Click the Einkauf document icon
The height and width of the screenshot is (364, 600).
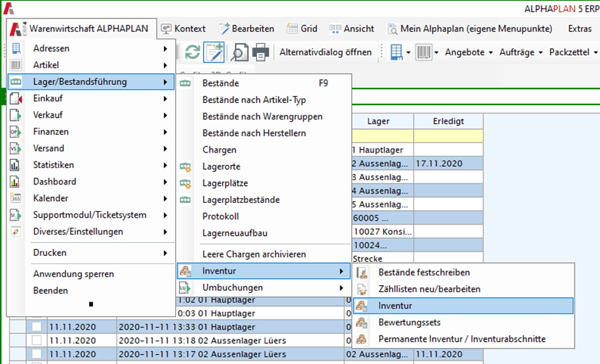coord(16,99)
